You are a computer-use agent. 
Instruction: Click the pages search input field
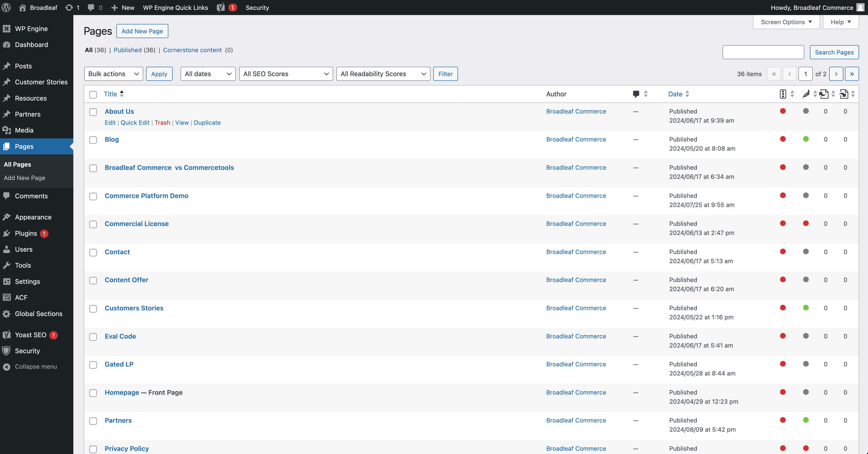point(763,52)
